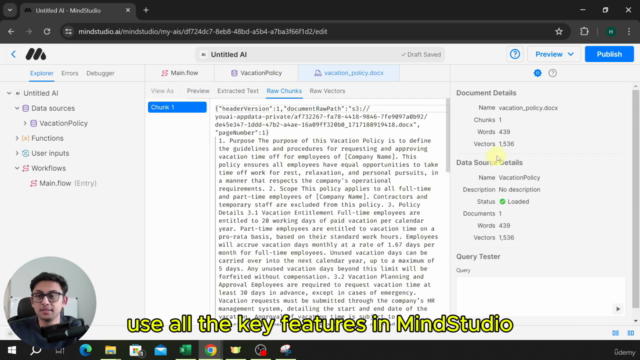Click the chunk text vertical scrollbar
640x360 pixels.
click(x=447, y=135)
